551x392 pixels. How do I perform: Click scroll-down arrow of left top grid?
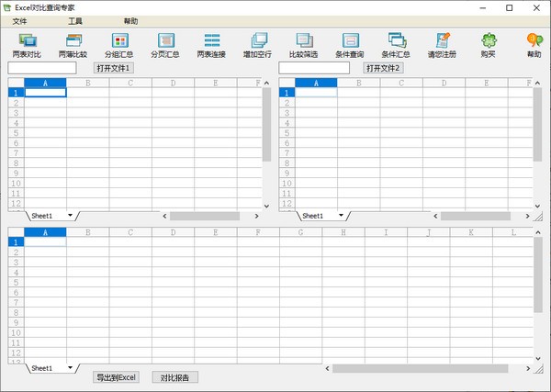[x=266, y=207]
